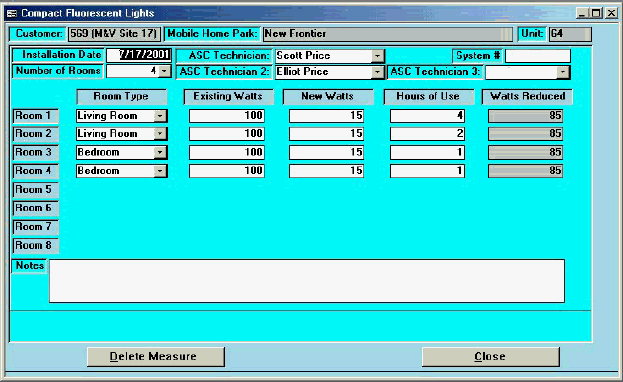623x382 pixels.
Task: Click Room 3 New Watts field
Action: 326,152
